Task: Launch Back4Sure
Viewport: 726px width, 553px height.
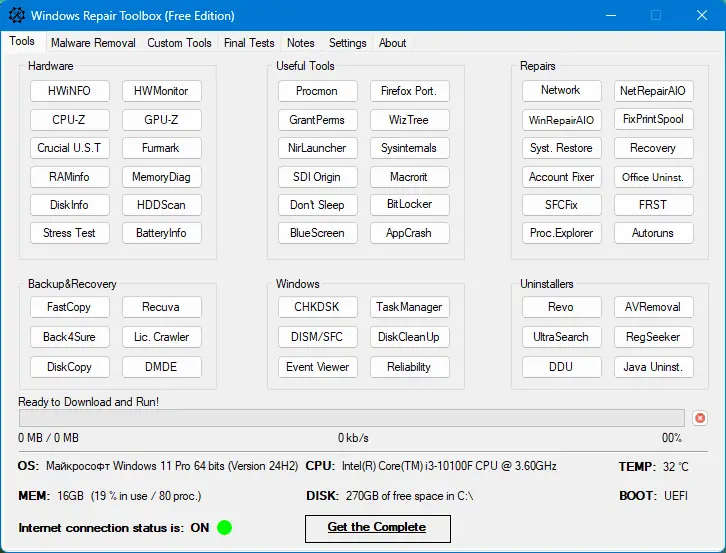Action: click(69, 337)
